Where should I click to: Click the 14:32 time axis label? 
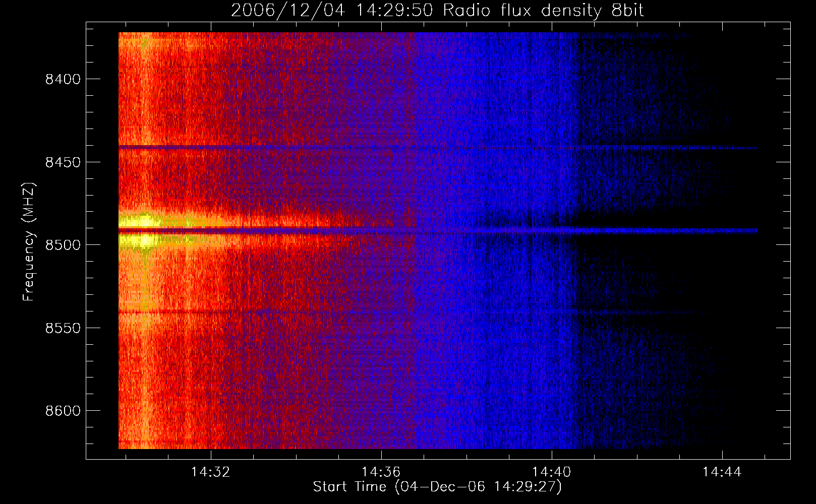210,472
